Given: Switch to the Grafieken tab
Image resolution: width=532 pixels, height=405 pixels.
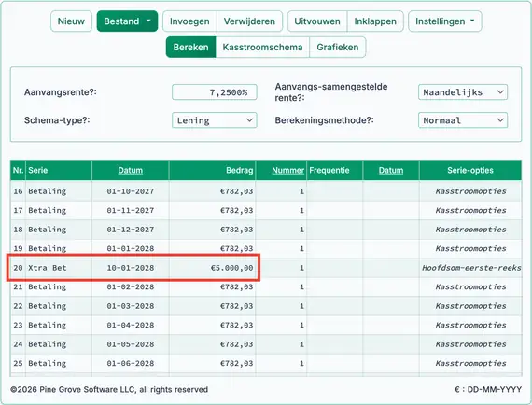Looking at the screenshot, I should (x=338, y=48).
